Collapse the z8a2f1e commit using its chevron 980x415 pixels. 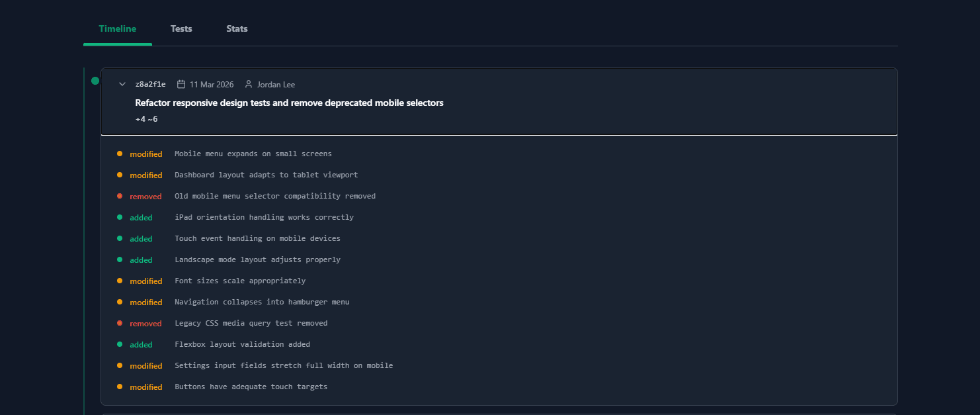(122, 84)
